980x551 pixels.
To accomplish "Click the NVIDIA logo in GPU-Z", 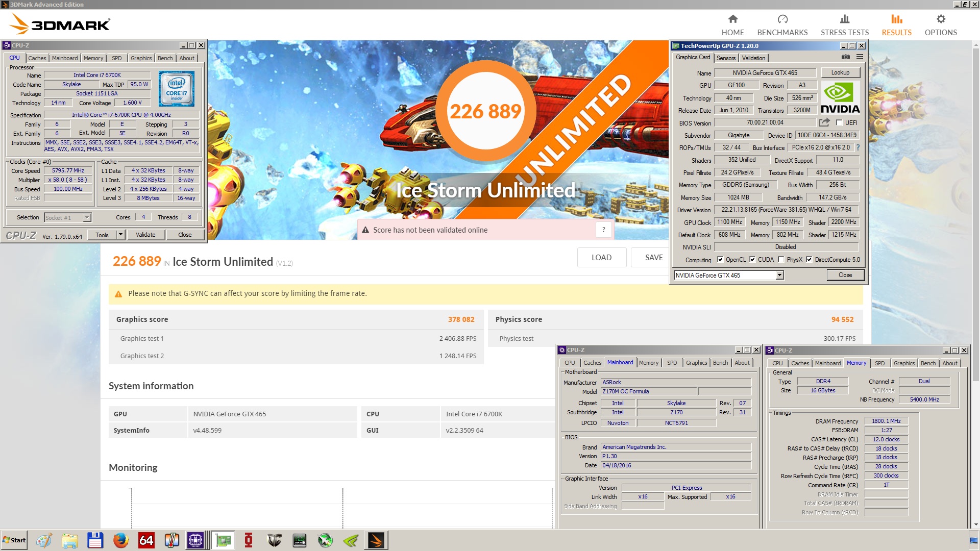I will 840,98.
